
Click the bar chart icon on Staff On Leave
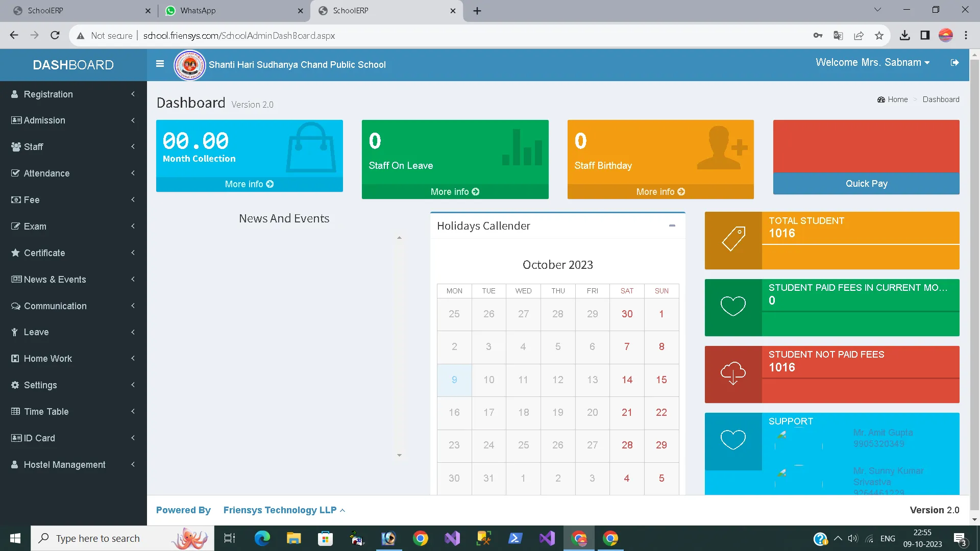coord(522,147)
